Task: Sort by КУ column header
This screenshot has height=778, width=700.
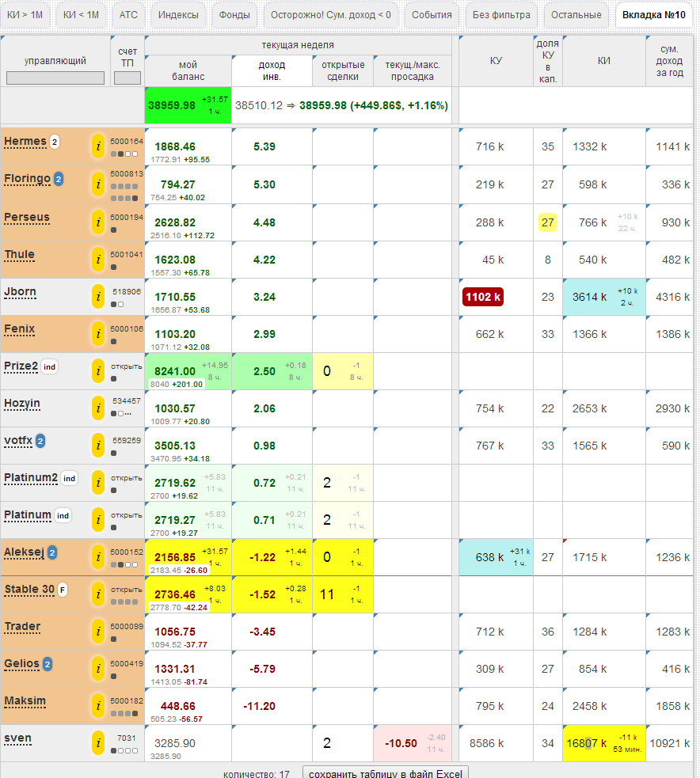Action: 496,60
